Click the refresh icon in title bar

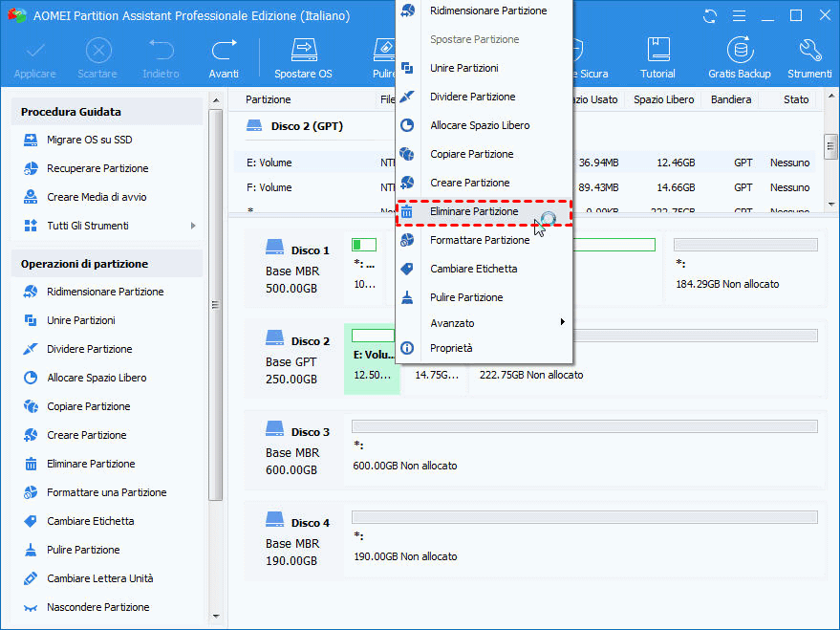(710, 16)
